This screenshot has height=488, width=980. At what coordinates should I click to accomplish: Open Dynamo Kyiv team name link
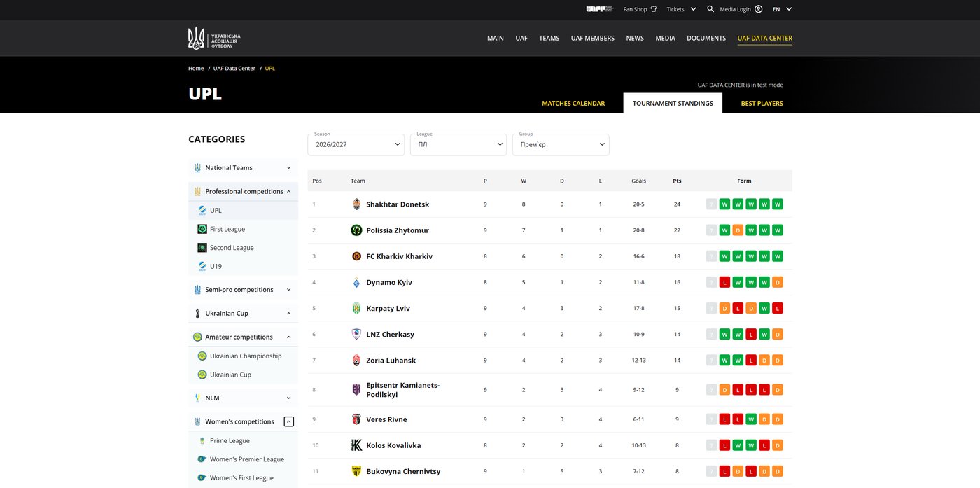389,282
